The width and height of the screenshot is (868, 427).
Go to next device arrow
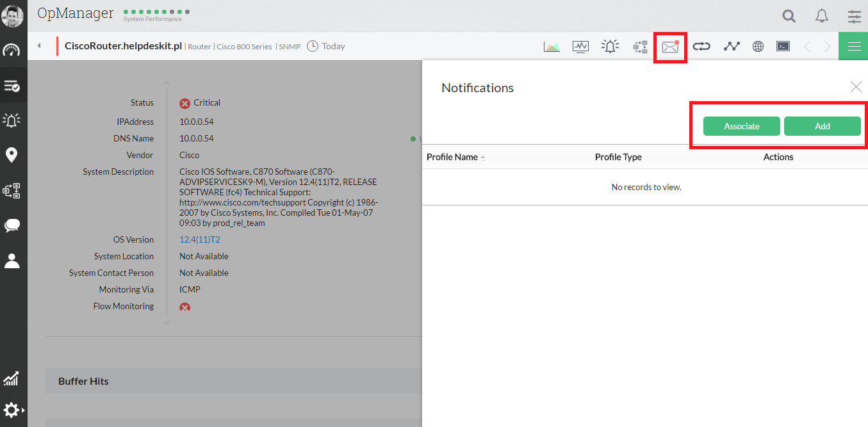click(x=828, y=46)
